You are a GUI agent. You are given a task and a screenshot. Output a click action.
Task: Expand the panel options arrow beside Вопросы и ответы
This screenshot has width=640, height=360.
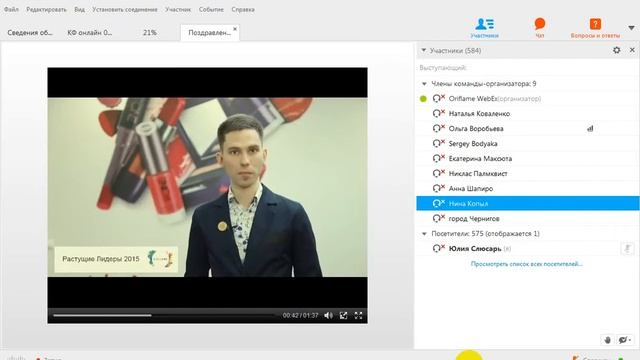631,28
